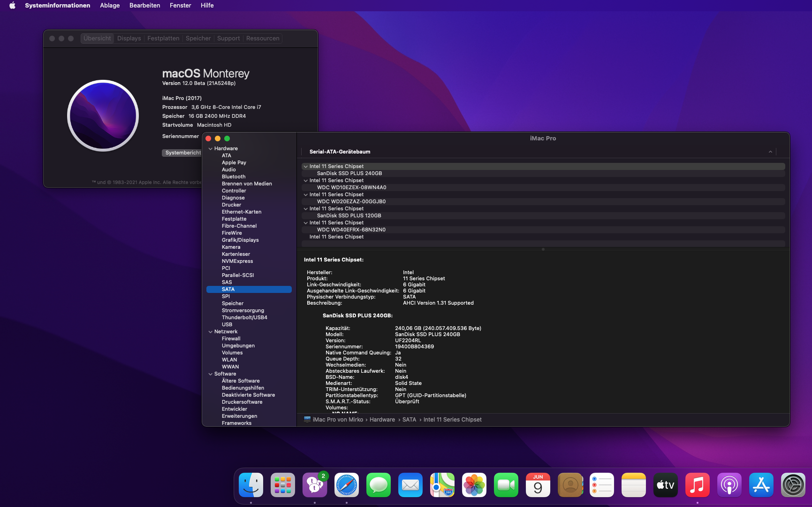This screenshot has height=507, width=812.
Task: Open the Ablage menu
Action: pyautogui.click(x=110, y=6)
